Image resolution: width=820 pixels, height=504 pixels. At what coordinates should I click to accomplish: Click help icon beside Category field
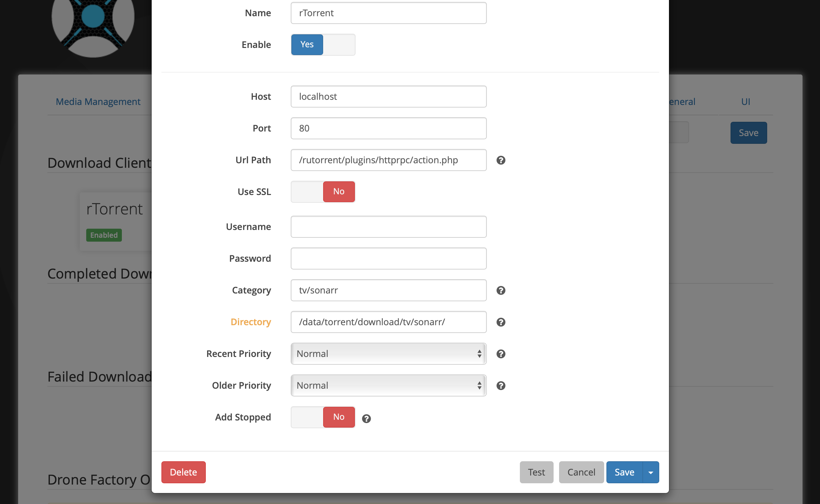[x=500, y=290]
